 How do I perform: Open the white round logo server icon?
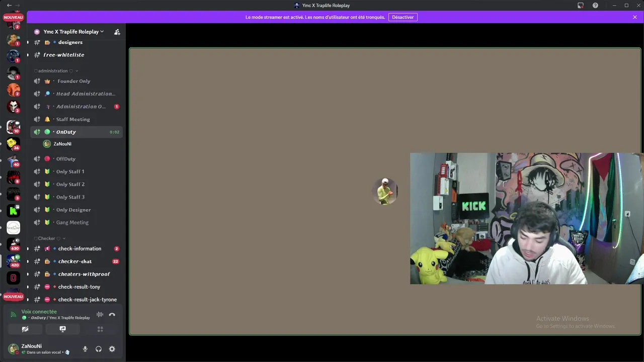pyautogui.click(x=14, y=227)
